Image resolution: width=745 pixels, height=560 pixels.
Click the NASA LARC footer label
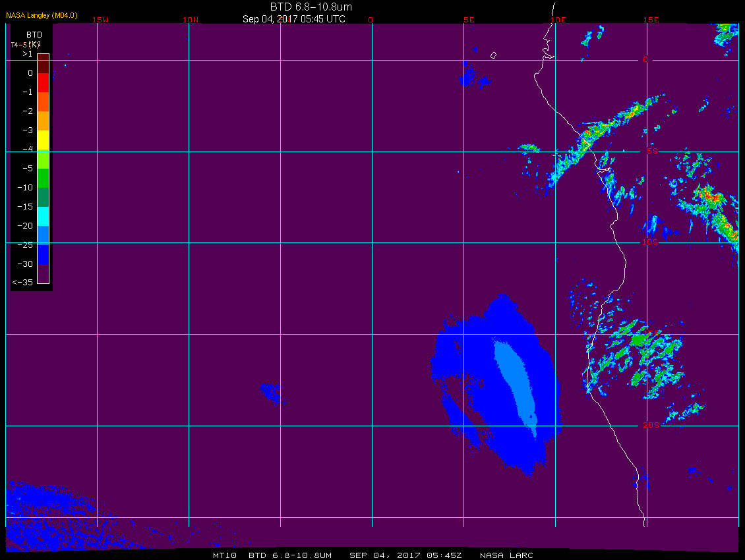click(506, 555)
